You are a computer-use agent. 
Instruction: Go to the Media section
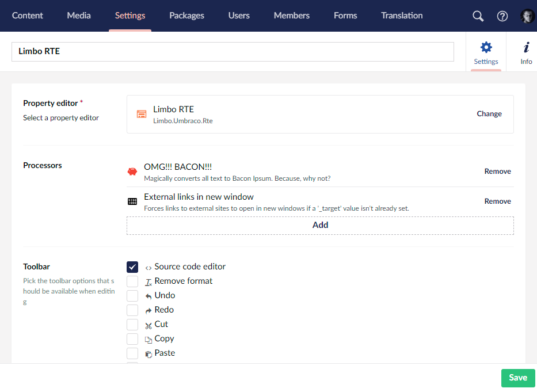(x=79, y=16)
